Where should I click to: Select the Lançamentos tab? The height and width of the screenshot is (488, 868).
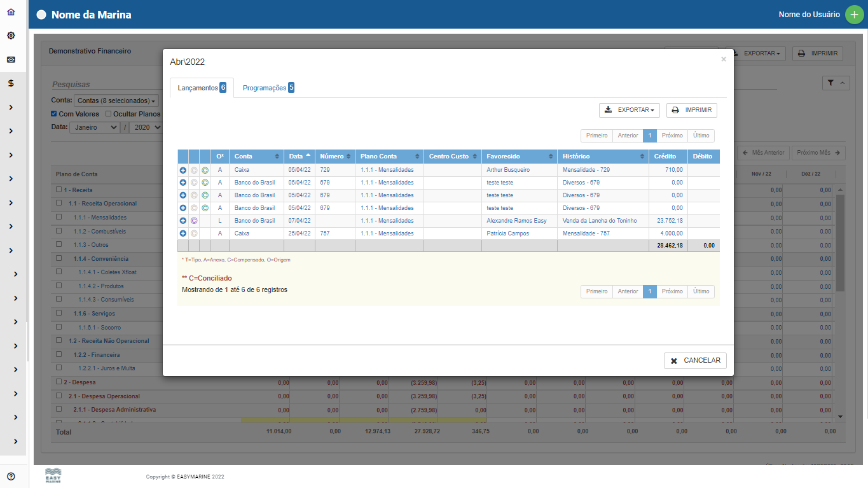pyautogui.click(x=201, y=88)
